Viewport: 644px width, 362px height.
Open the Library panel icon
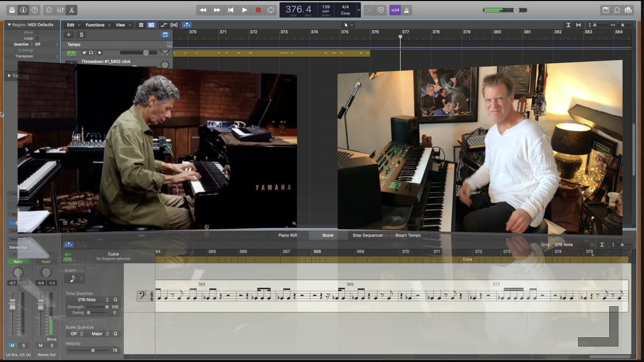(12, 10)
